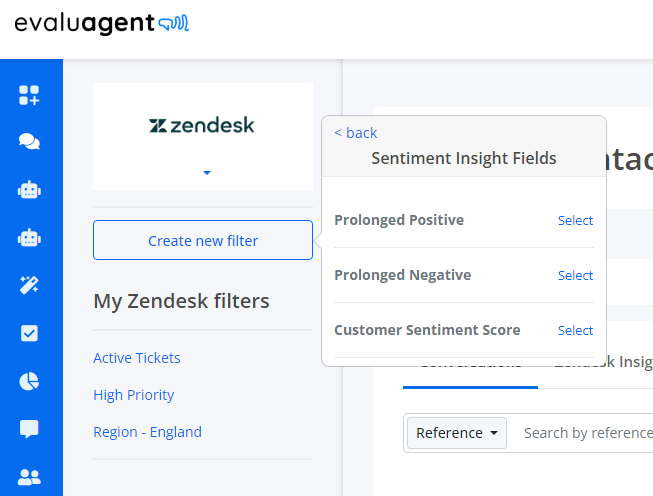Screen dimensions: 653x496
Task: Go back from Sentiment Insight Fields
Action: pos(356,133)
